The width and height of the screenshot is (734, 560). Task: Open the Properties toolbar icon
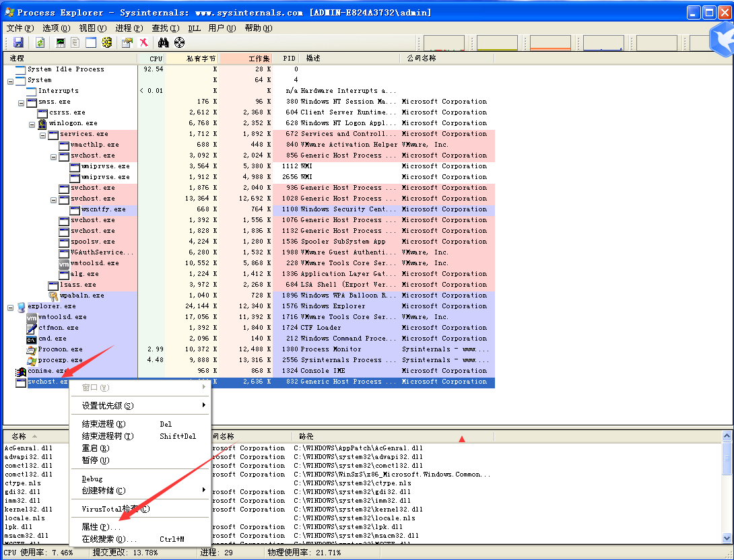127,42
